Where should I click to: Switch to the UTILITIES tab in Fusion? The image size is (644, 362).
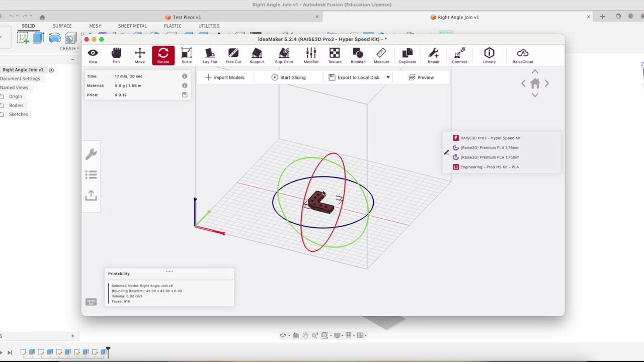209,26
